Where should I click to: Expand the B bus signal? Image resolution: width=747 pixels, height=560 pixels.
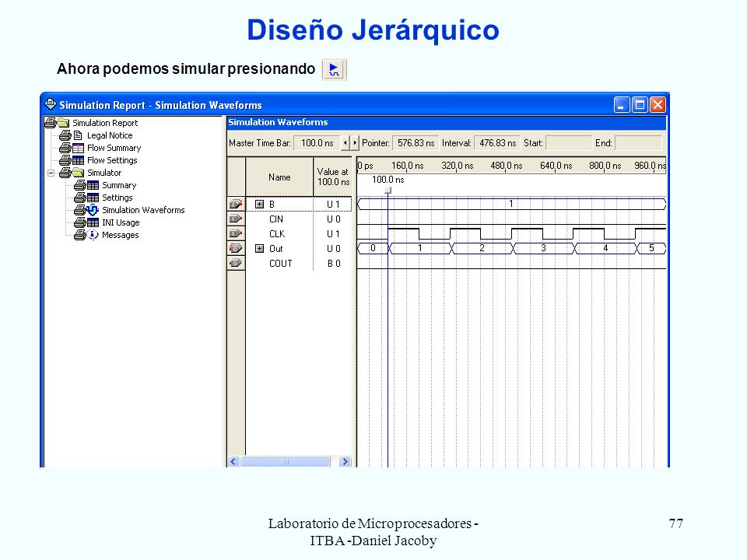pyautogui.click(x=259, y=205)
